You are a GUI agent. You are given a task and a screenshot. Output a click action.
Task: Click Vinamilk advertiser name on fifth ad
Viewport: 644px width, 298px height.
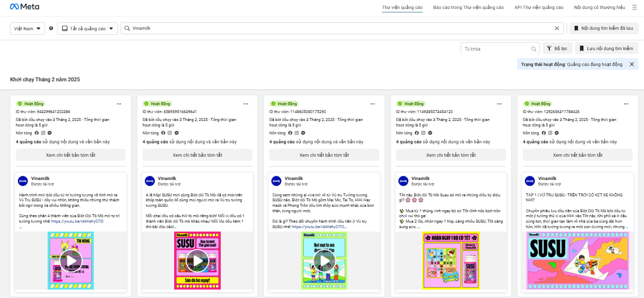[x=548, y=178]
